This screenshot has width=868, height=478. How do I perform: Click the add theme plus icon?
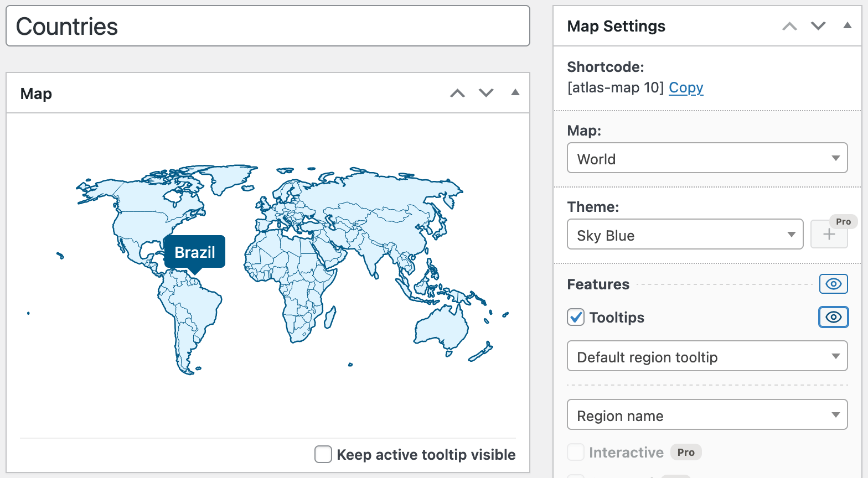tap(829, 235)
